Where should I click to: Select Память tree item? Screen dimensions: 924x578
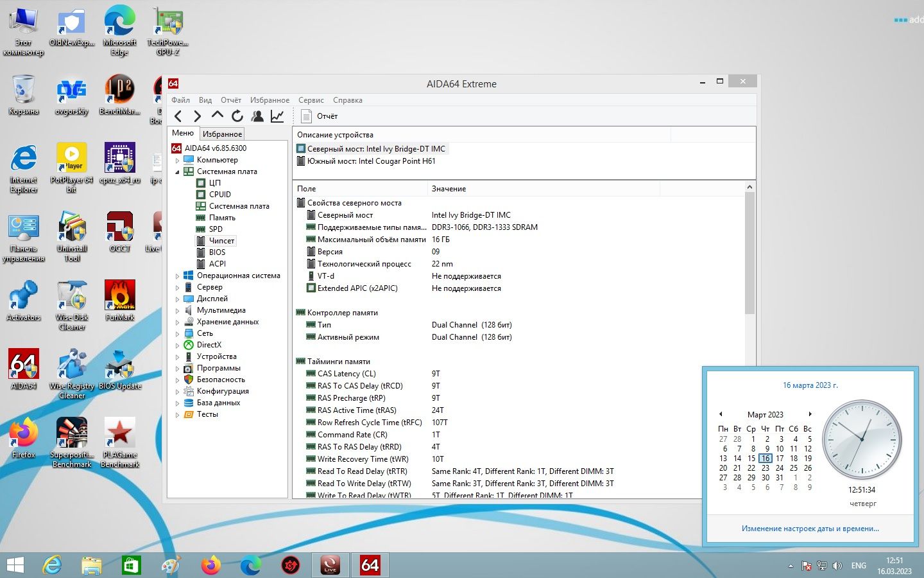click(222, 218)
